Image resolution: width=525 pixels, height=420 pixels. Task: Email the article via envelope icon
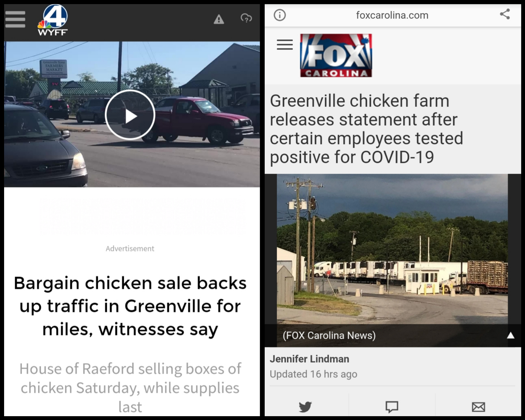click(479, 407)
